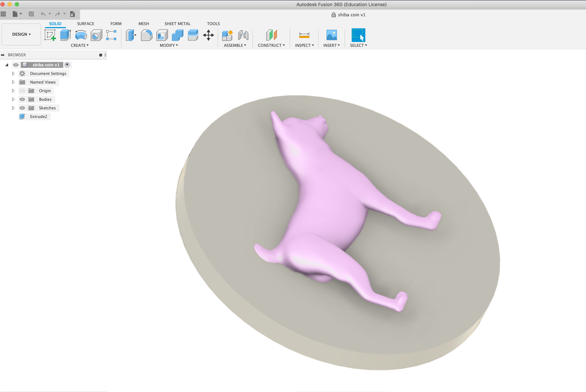Select the Fillet tool
The image size is (586, 392).
(x=147, y=35)
